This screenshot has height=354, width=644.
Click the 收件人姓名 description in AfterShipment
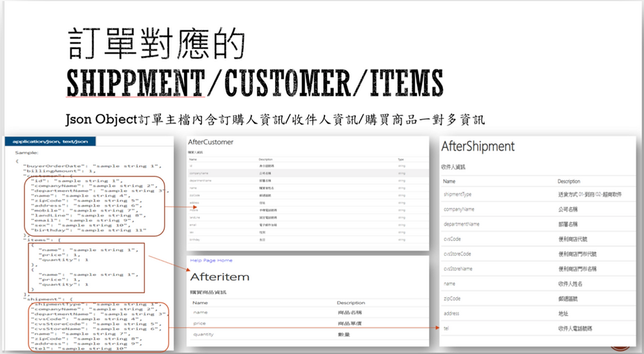(570, 284)
